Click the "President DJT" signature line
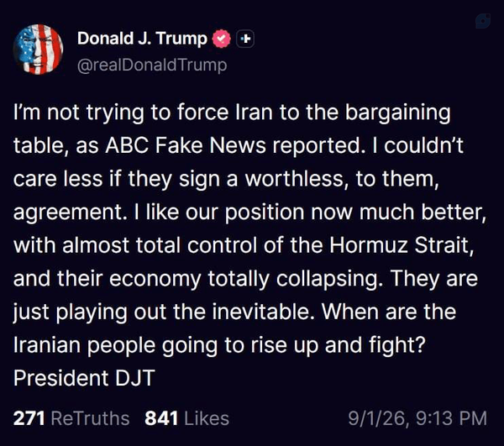 84,378
